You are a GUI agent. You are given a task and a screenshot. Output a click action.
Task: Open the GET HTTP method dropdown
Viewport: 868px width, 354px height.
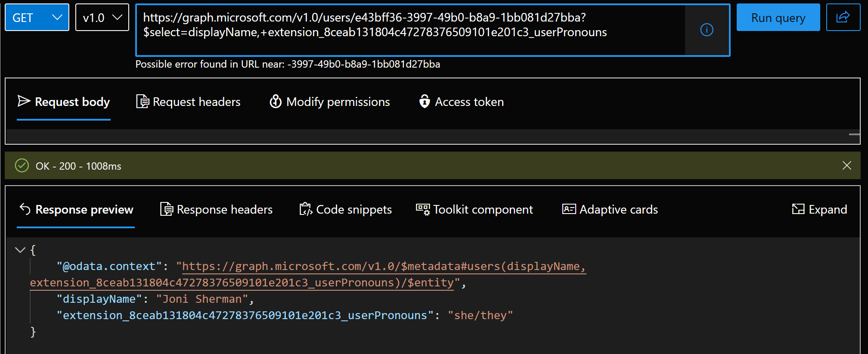tap(37, 18)
